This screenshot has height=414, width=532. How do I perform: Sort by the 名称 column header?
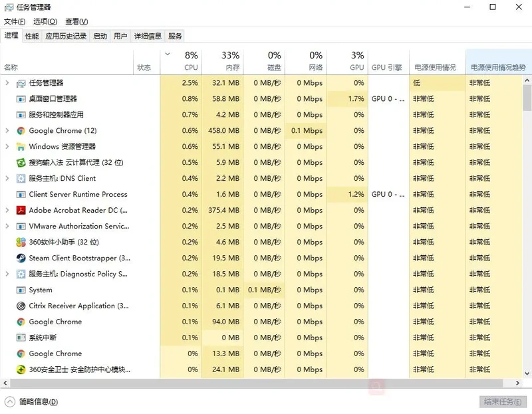coord(67,62)
